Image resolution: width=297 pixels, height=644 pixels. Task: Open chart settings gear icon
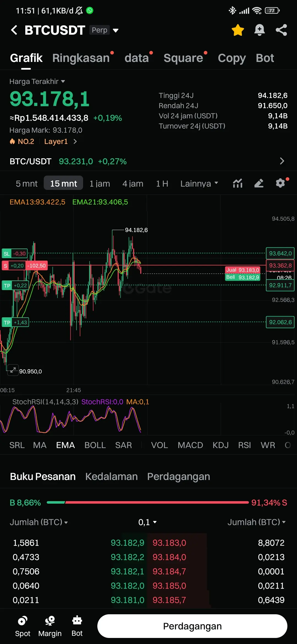[280, 183]
